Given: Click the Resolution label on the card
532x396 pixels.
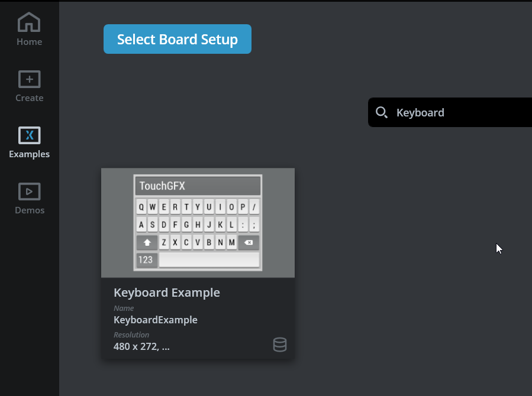Looking at the screenshot, I should (x=131, y=335).
